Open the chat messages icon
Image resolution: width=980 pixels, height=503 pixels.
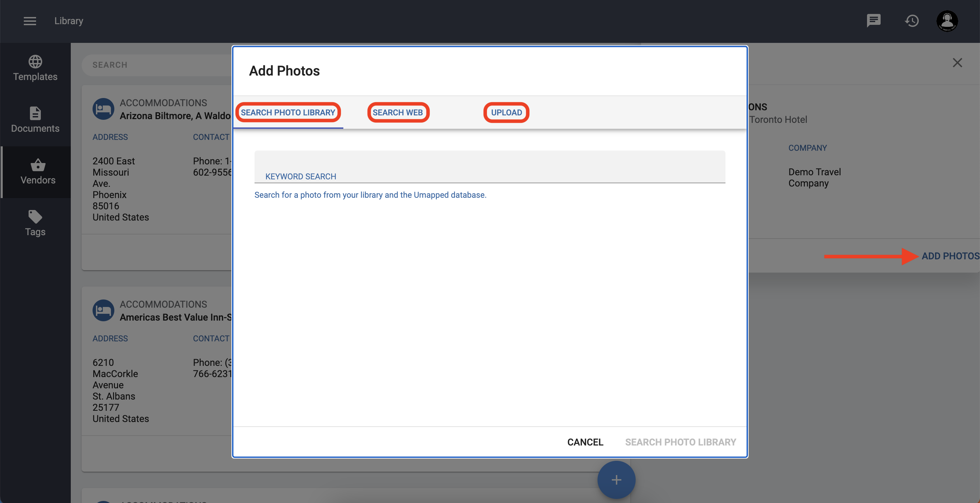coord(873,20)
